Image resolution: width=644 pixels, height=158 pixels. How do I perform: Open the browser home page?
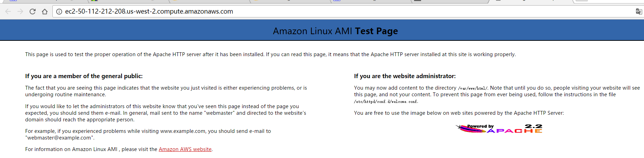pyautogui.click(x=45, y=12)
